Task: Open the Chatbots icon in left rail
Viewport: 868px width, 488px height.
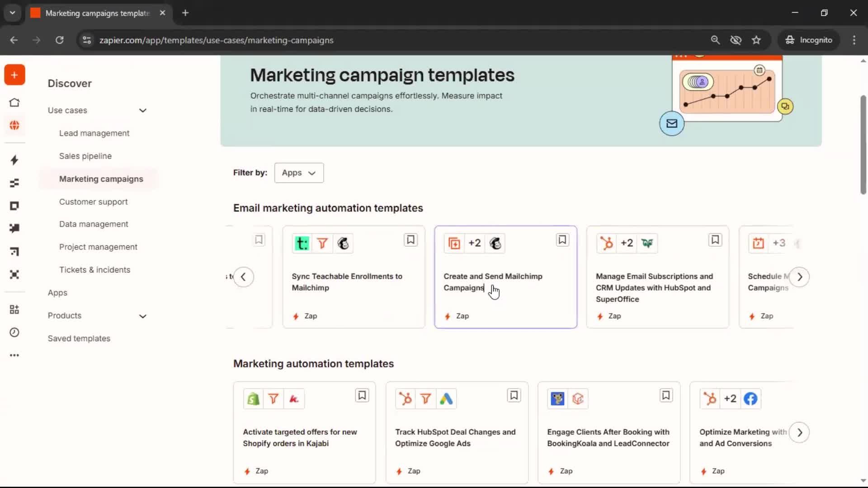Action: pos(14,229)
